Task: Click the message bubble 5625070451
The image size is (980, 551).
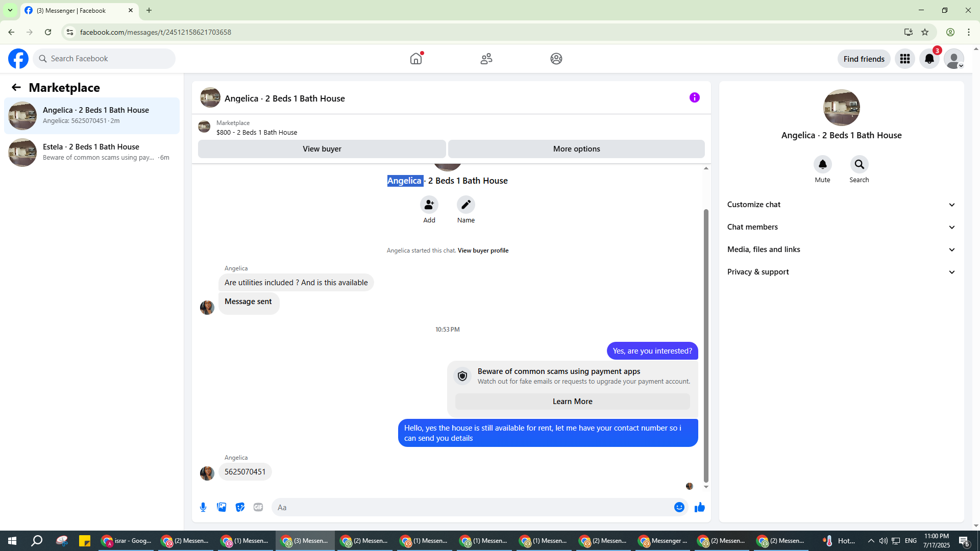Action: [245, 472]
